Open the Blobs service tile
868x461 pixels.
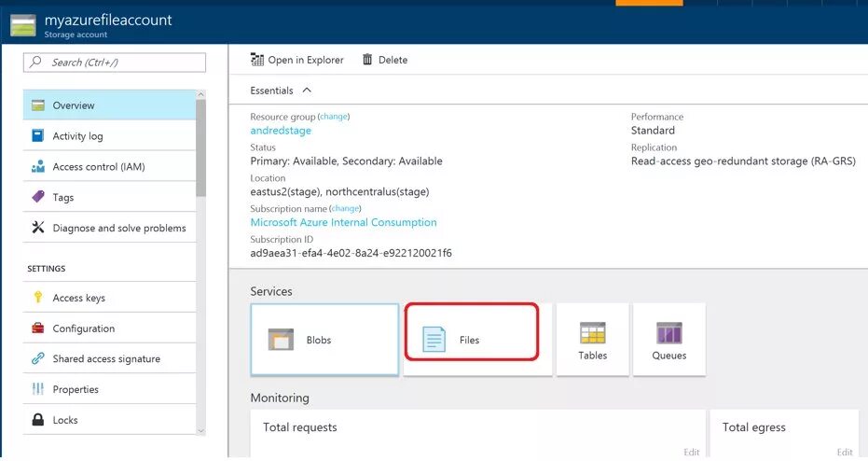(324, 340)
